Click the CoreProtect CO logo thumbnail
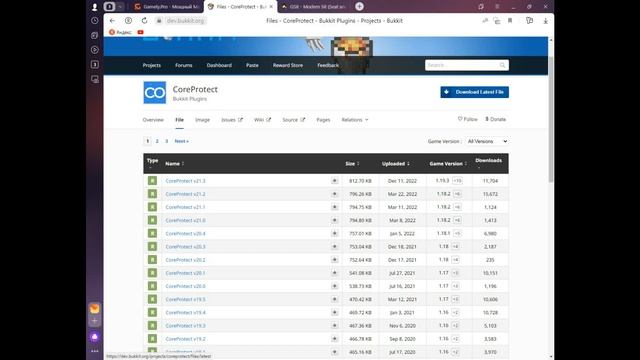The width and height of the screenshot is (640, 360). pyautogui.click(x=155, y=93)
